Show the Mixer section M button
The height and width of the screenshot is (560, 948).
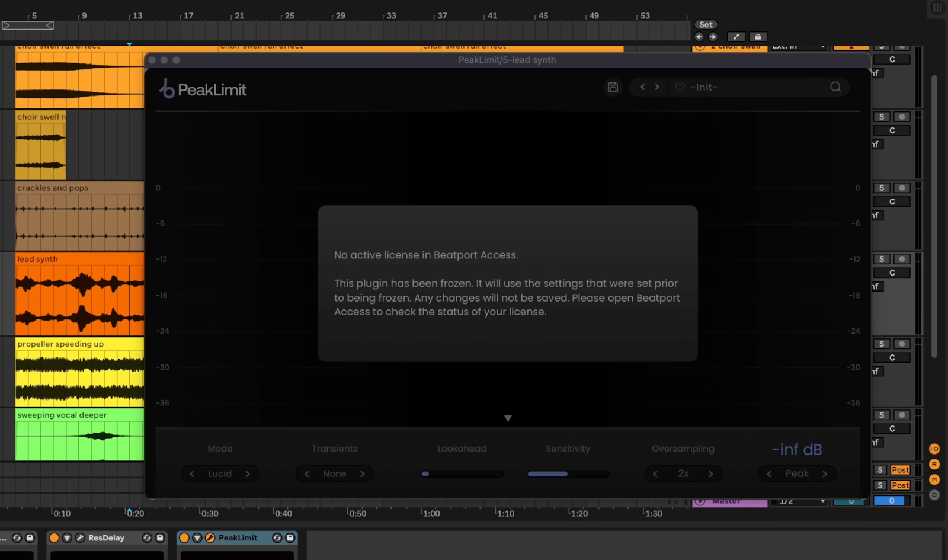click(934, 479)
